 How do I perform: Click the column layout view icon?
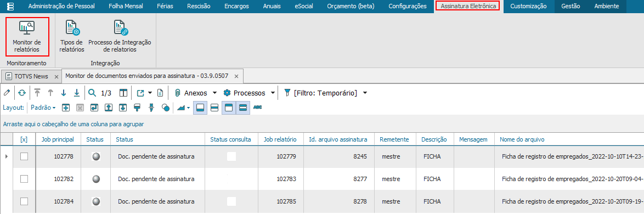(123, 93)
